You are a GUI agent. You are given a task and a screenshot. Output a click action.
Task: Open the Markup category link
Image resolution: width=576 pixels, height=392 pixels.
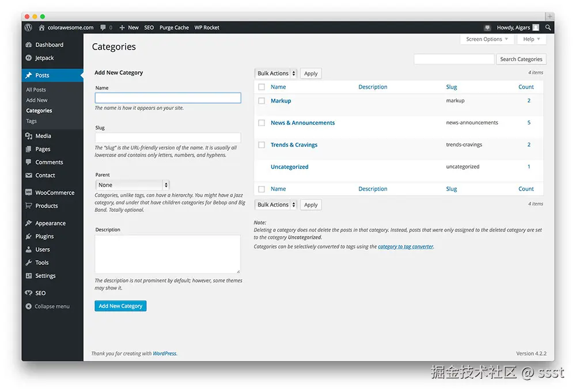point(281,101)
